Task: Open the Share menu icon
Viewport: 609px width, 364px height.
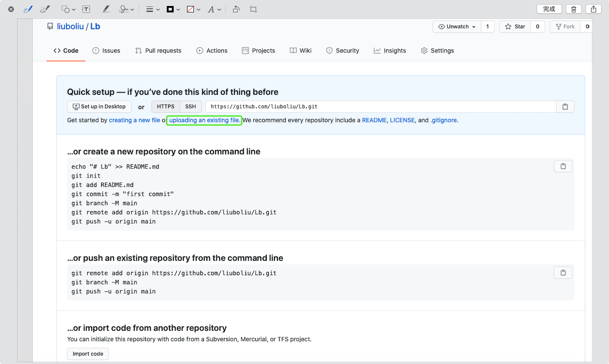Action: [x=593, y=9]
